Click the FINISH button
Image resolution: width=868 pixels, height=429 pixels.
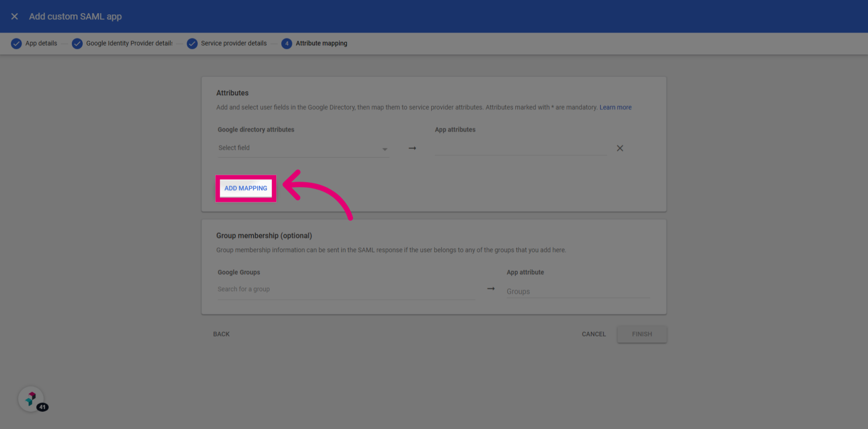pyautogui.click(x=642, y=334)
